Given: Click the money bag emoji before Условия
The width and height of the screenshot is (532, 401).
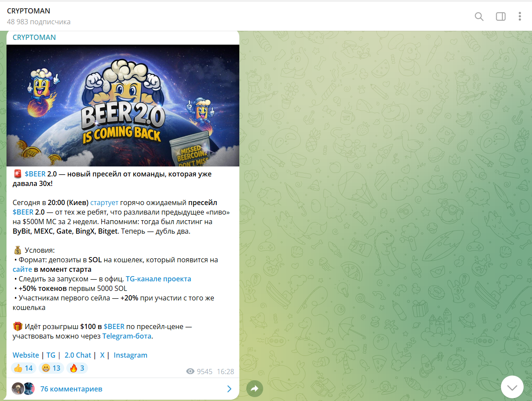Looking at the screenshot, I should [17, 250].
